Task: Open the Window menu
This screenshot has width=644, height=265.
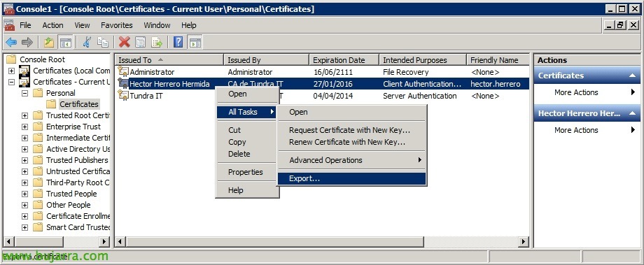Action: pos(157,25)
